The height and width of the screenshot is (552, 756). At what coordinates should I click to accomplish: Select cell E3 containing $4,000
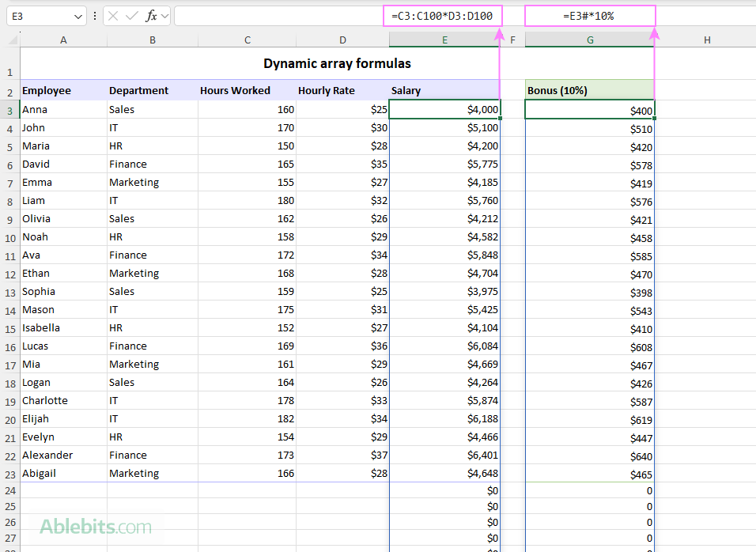point(443,109)
